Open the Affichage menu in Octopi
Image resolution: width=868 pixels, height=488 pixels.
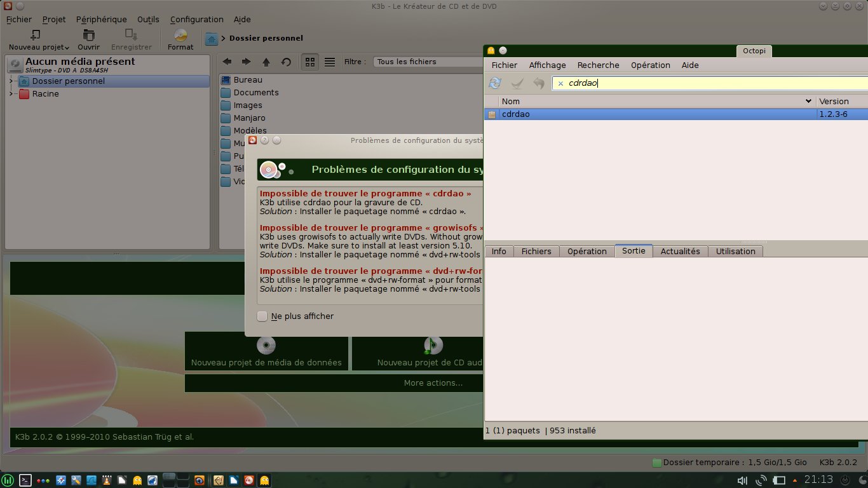pyautogui.click(x=548, y=65)
